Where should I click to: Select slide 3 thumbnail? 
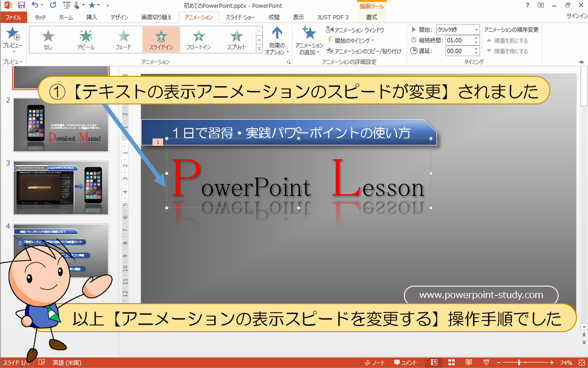pyautogui.click(x=61, y=188)
